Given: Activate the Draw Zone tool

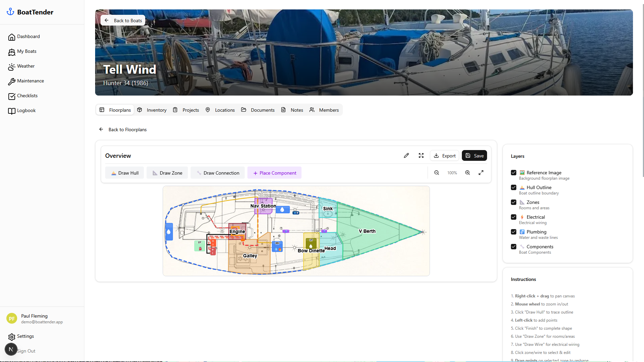Looking at the screenshot, I should (x=167, y=173).
